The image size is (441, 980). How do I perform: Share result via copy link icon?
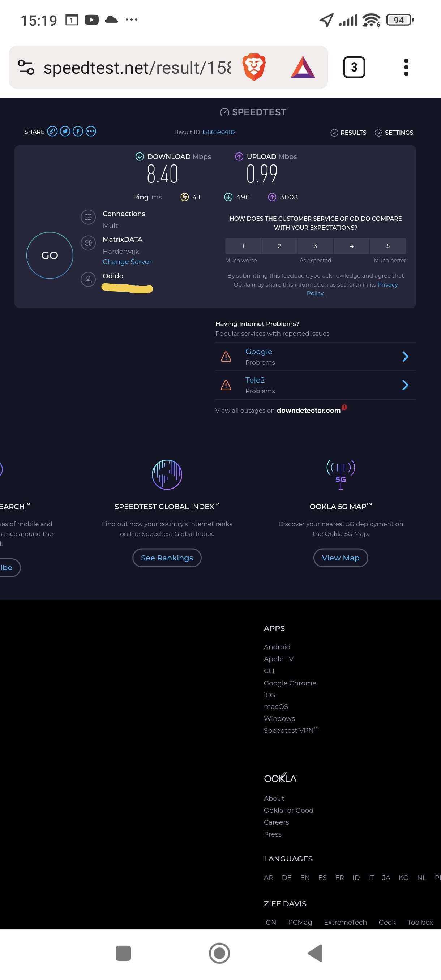pos(52,132)
